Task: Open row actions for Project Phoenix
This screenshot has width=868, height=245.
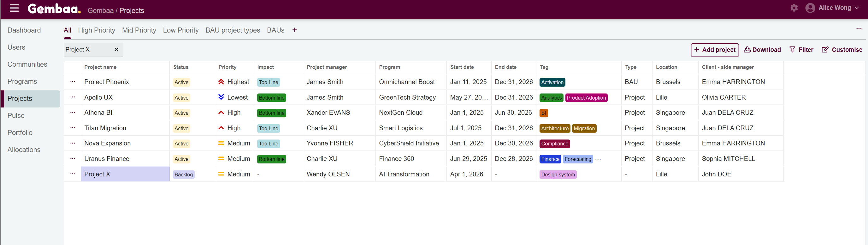Action: point(73,82)
